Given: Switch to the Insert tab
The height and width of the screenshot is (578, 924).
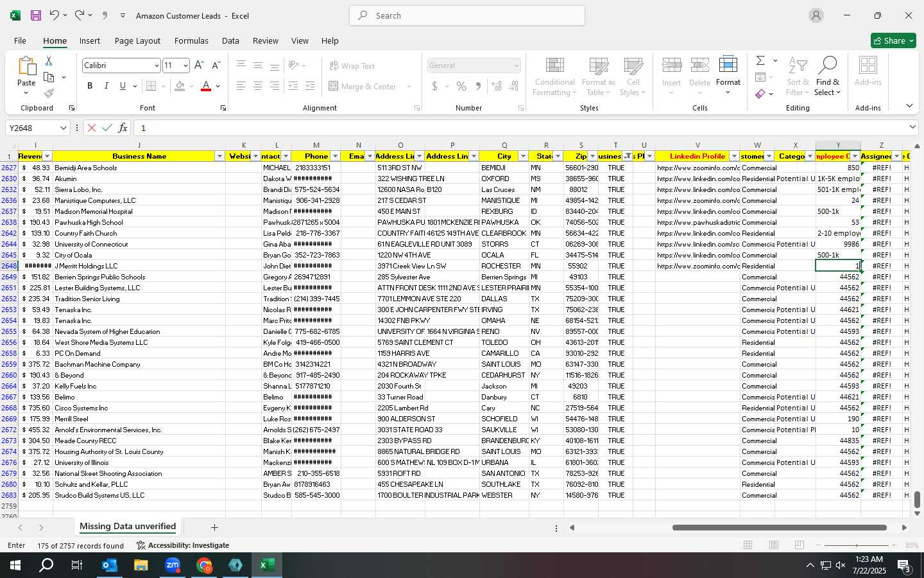Looking at the screenshot, I should 90,40.
